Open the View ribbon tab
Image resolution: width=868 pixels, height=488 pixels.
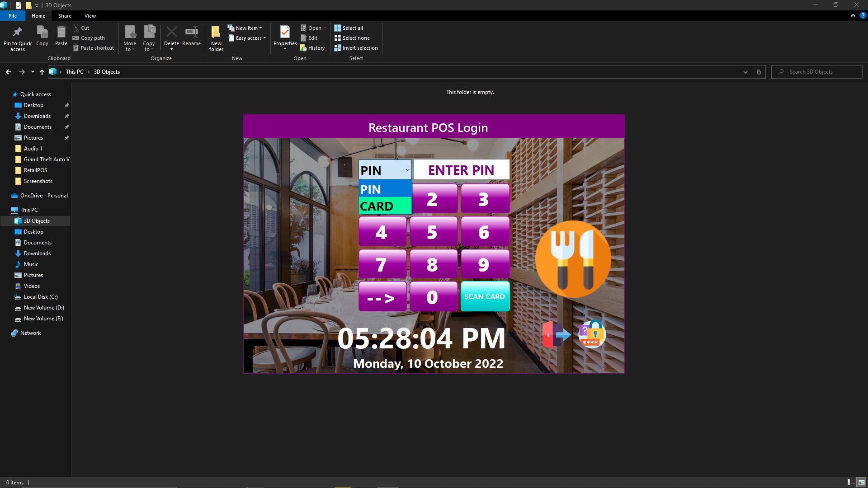90,16
